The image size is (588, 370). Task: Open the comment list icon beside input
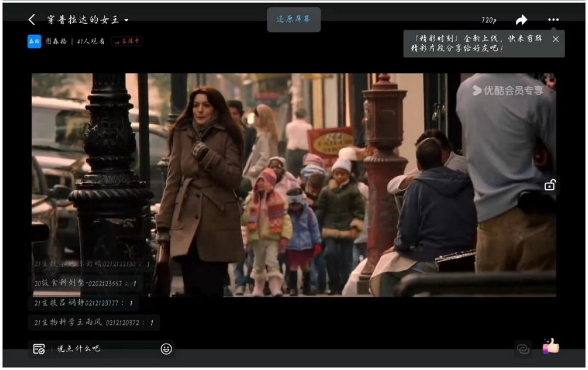tap(39, 349)
